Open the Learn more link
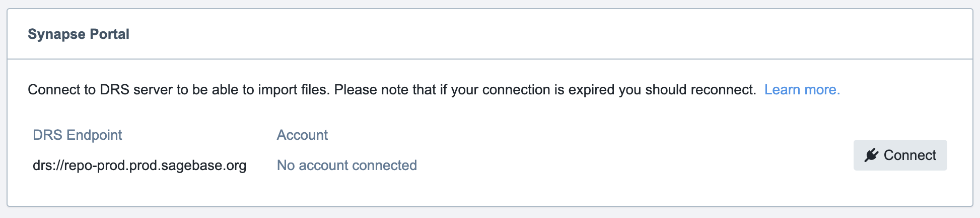The width and height of the screenshot is (980, 218). [x=802, y=90]
